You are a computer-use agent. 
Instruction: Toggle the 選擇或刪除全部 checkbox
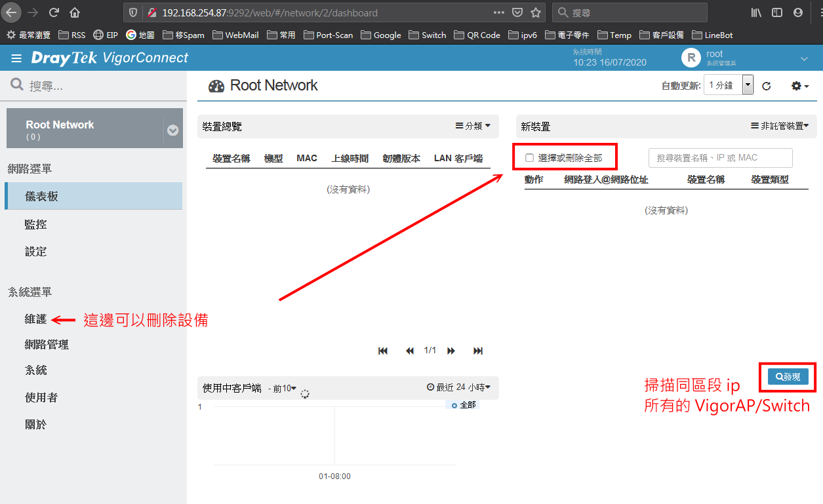pos(530,158)
